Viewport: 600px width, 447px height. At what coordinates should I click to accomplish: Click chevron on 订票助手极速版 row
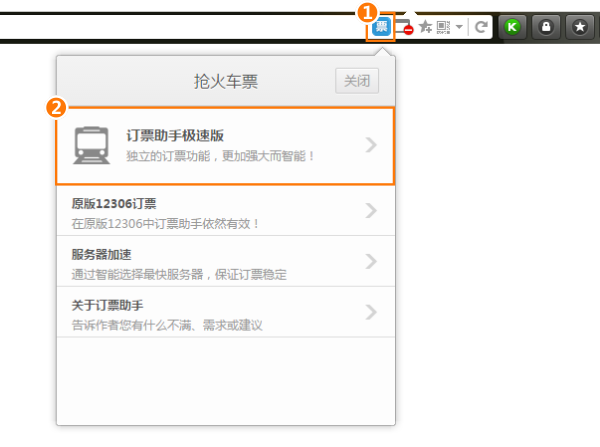[371, 145]
